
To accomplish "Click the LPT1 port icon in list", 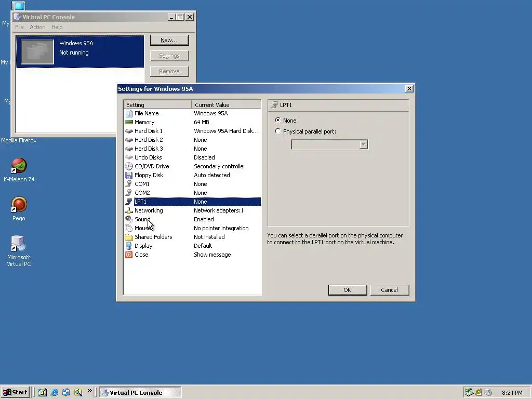I will (x=129, y=202).
